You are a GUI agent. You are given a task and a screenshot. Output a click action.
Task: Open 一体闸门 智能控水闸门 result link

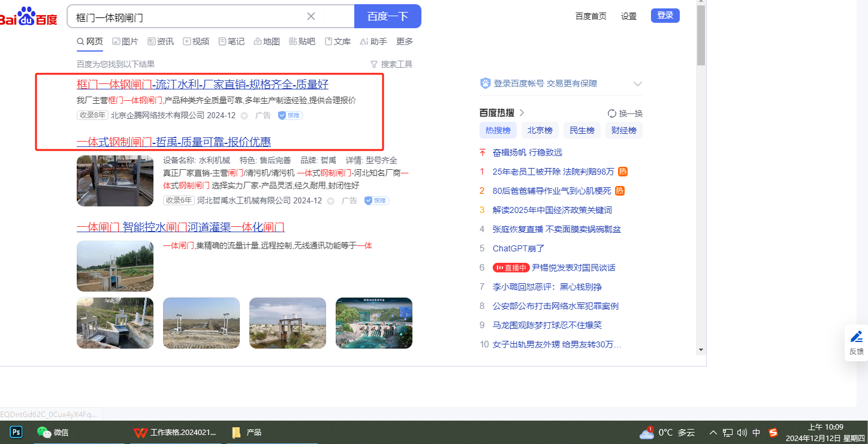pyautogui.click(x=180, y=227)
